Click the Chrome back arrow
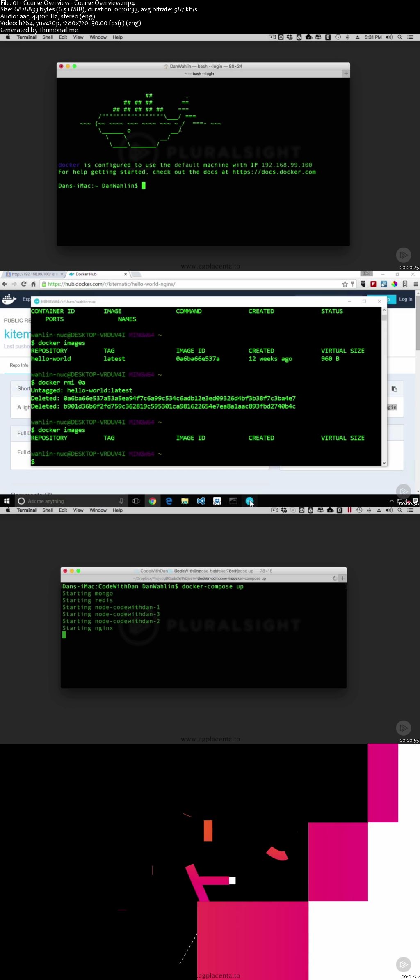 (x=5, y=284)
